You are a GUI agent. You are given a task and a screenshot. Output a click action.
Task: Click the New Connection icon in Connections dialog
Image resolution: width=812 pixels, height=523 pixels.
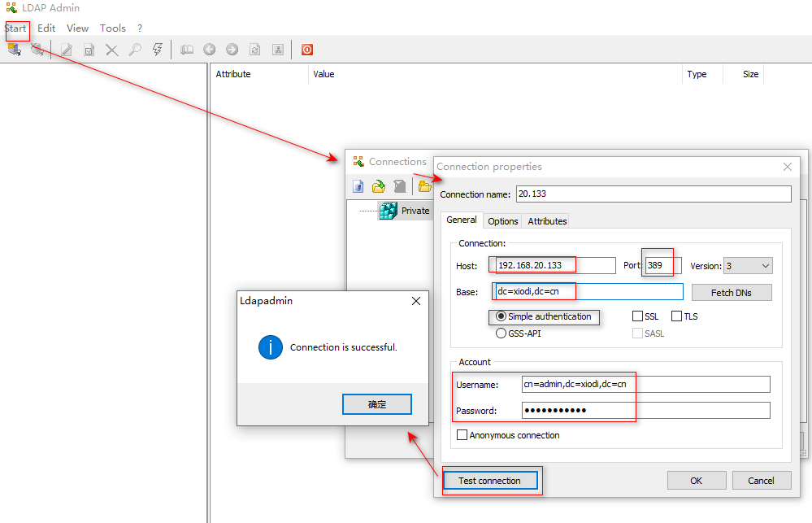click(358, 186)
